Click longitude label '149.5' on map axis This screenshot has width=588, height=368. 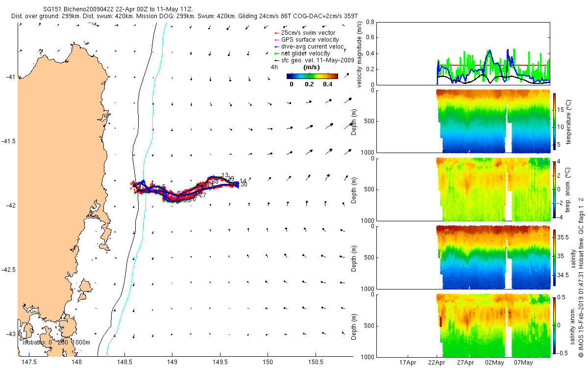pyautogui.click(x=220, y=362)
